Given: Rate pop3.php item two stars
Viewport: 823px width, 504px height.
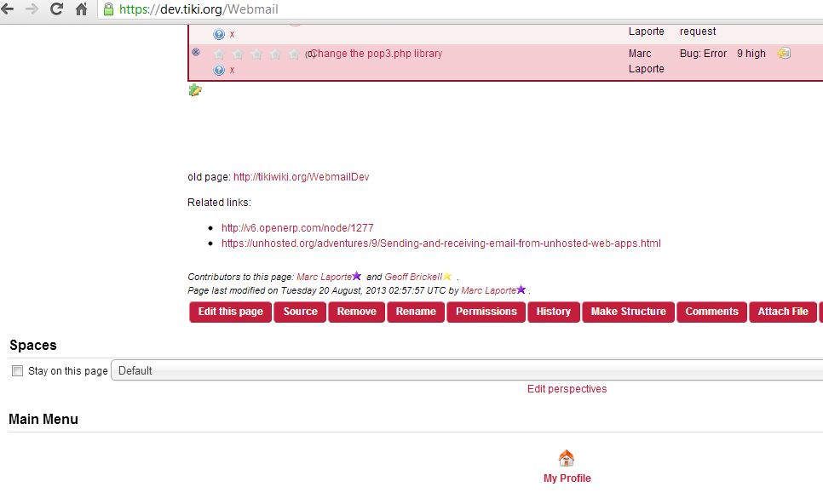Looking at the screenshot, I should (238, 54).
